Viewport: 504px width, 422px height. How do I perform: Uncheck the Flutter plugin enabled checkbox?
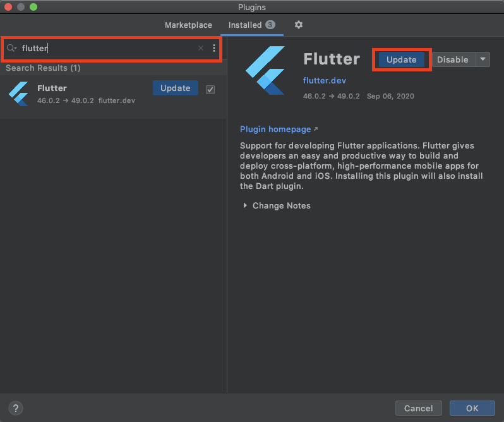(210, 90)
